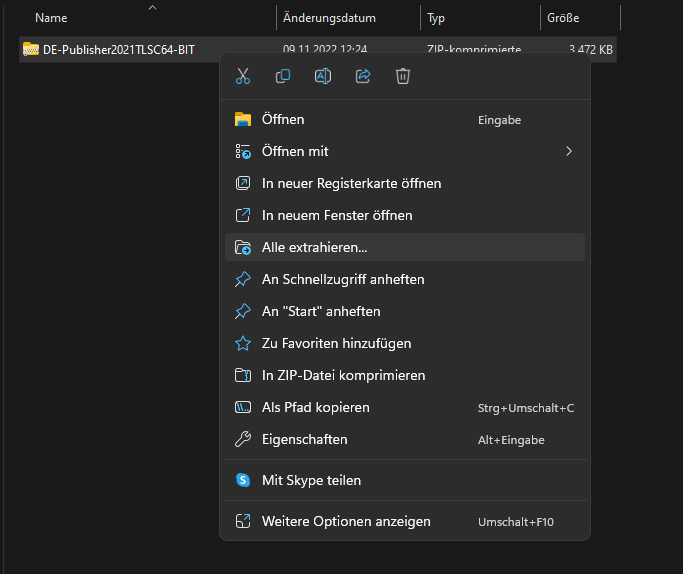Click the Skype icon in menu
The image size is (683, 574).
pos(243,480)
